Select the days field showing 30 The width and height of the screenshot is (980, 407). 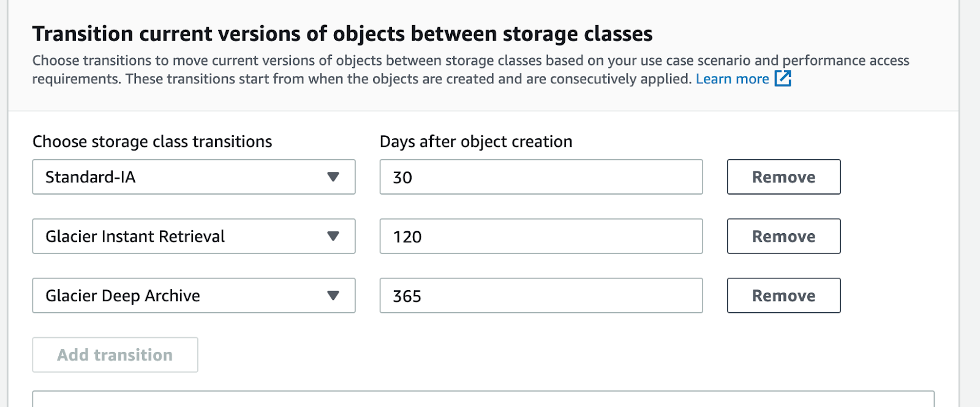[541, 177]
